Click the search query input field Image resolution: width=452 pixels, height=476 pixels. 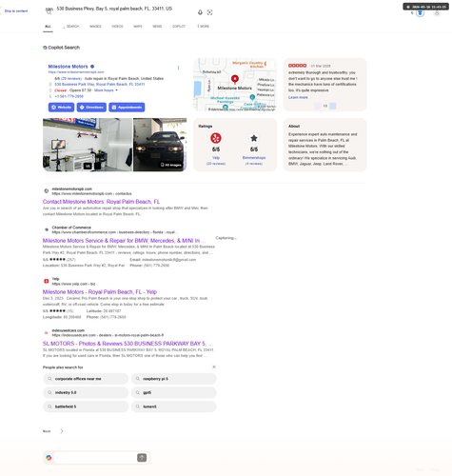[124, 9]
